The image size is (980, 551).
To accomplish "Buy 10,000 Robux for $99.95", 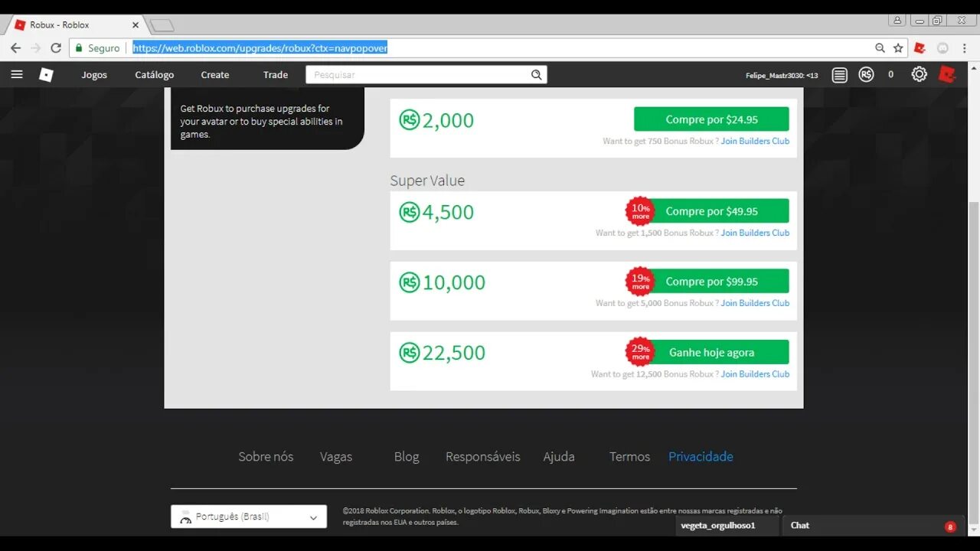I will (711, 282).
